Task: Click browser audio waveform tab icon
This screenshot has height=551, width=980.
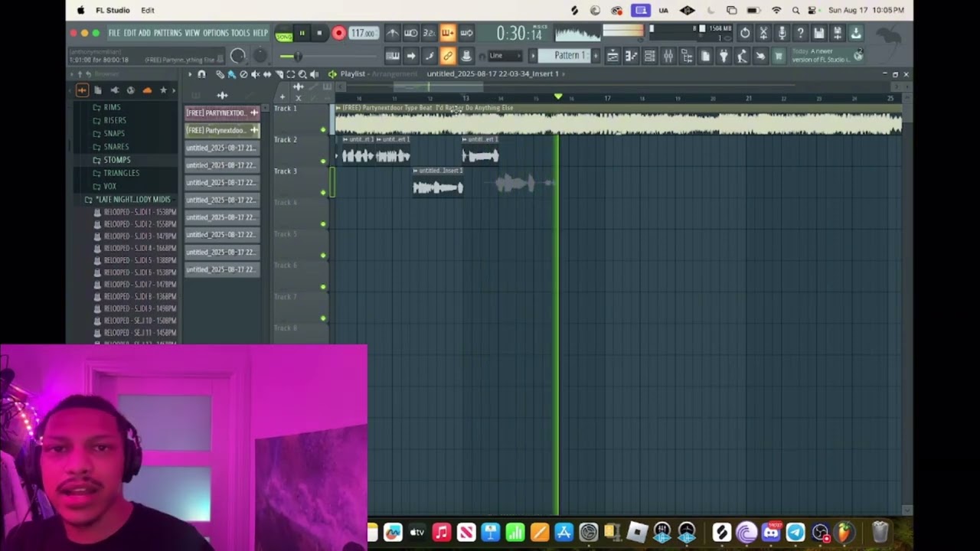Action: click(82, 90)
